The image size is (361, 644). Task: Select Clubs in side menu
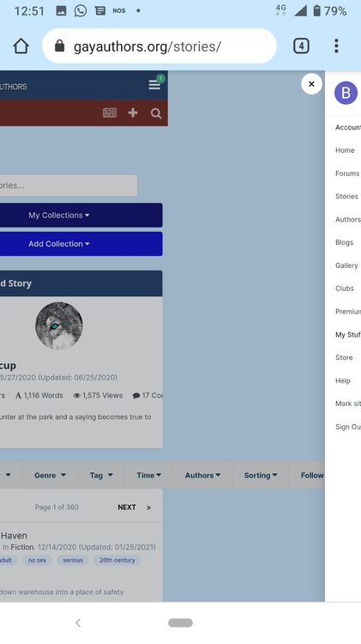click(x=344, y=289)
